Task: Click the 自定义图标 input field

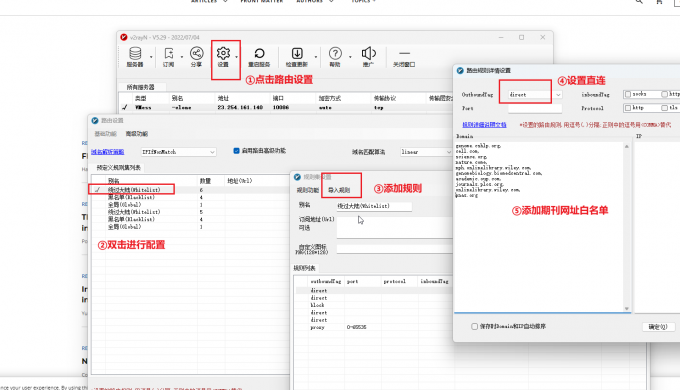Action: (x=395, y=249)
